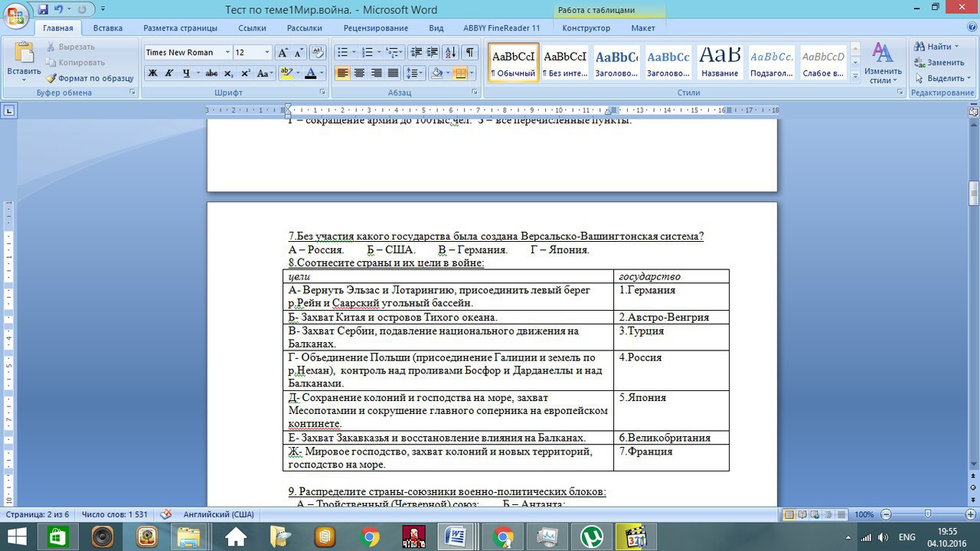Open uTorrent from the taskbar

pos(591,536)
